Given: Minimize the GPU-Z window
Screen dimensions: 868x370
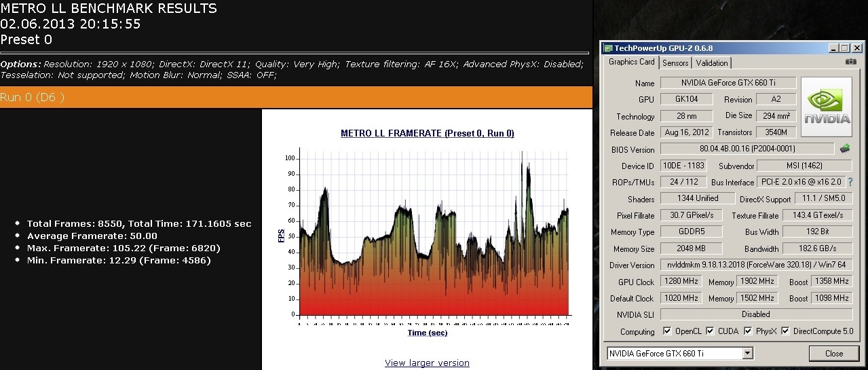Looking at the screenshot, I should 833,48.
